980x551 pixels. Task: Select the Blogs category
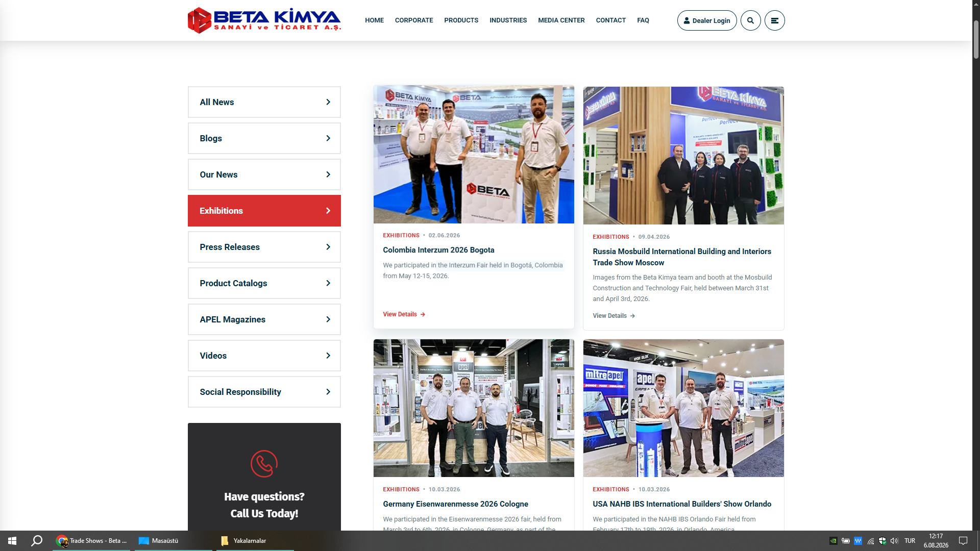tap(264, 138)
